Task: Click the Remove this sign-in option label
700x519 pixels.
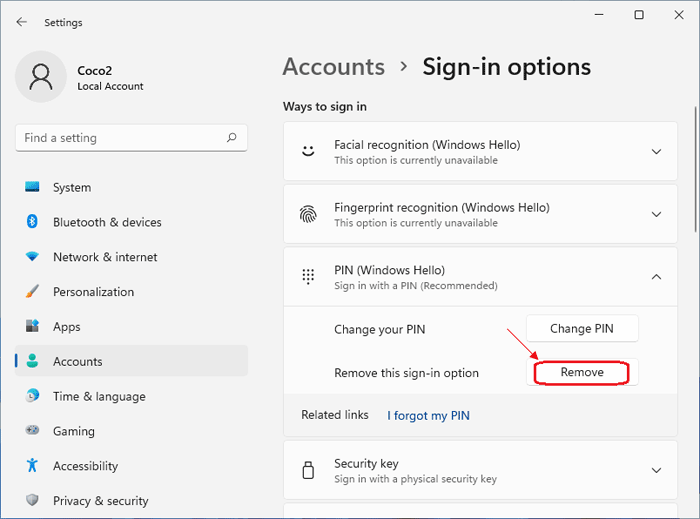Action: (407, 373)
